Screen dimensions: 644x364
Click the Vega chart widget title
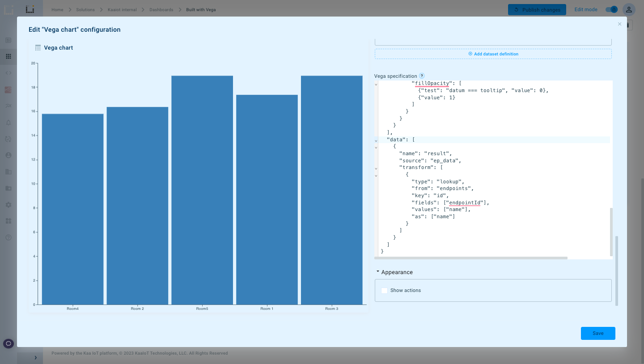59,48
